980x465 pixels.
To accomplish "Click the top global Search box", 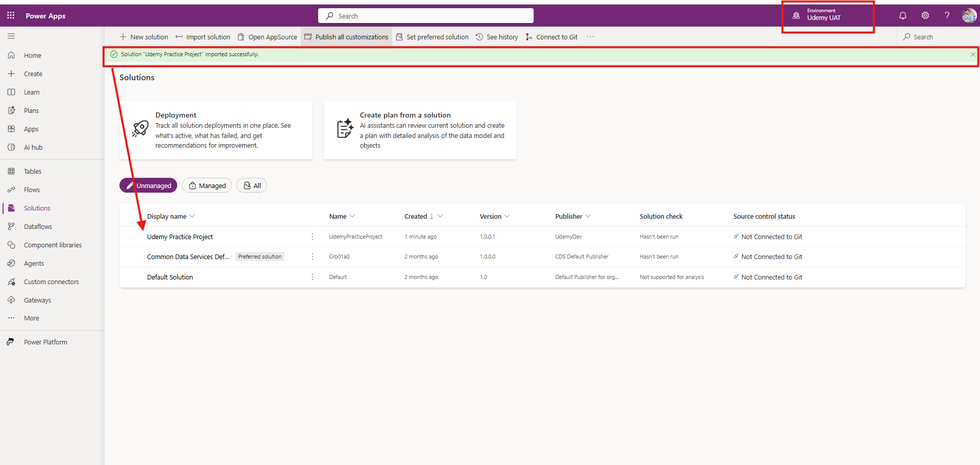I will tap(426, 16).
